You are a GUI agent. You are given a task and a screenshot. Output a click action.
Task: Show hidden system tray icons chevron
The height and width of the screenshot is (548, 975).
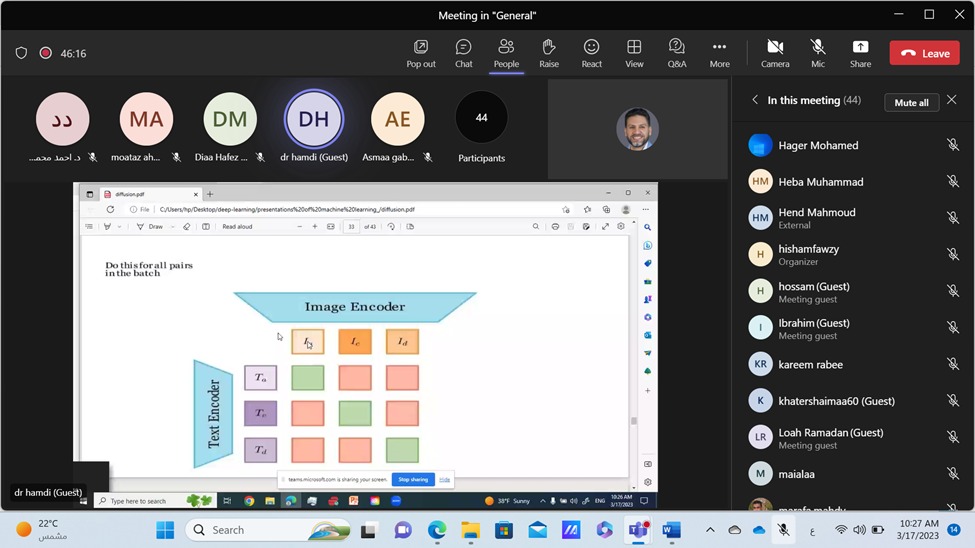pyautogui.click(x=710, y=530)
